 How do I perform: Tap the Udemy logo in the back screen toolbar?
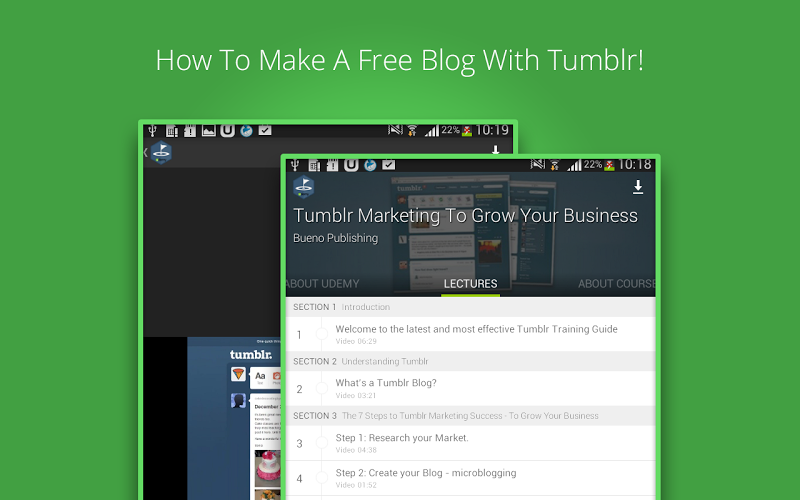[161, 152]
